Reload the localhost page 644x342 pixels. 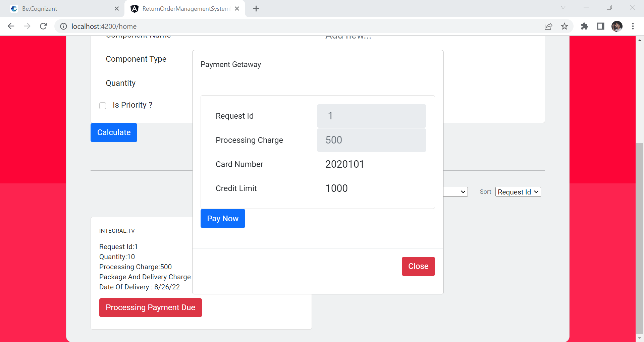[43, 26]
